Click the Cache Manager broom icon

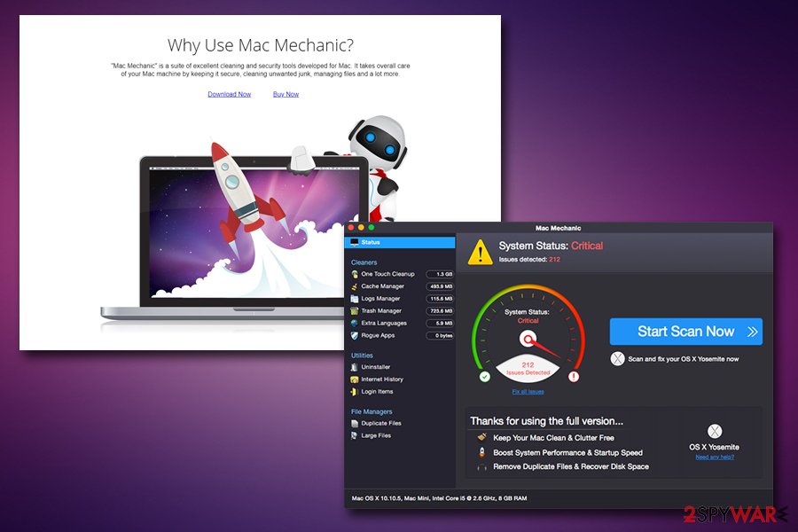coord(354,286)
